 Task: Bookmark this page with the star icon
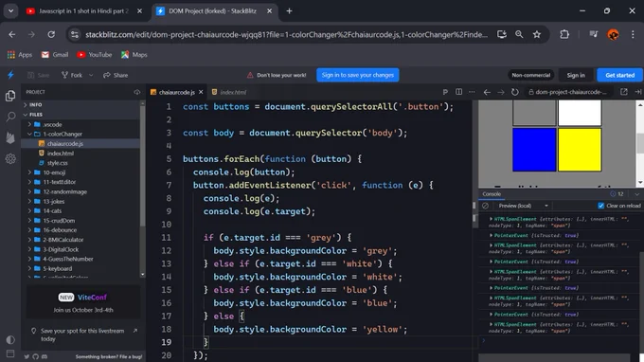537,34
